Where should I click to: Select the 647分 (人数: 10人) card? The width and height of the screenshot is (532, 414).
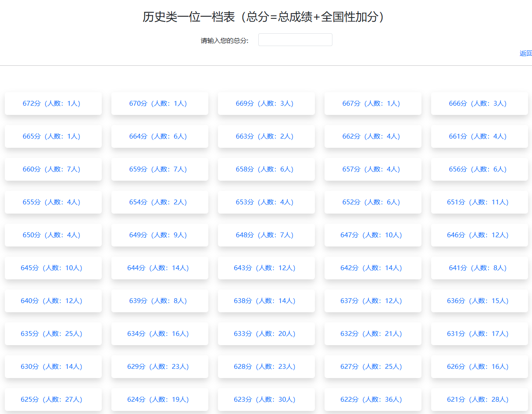[x=373, y=235]
